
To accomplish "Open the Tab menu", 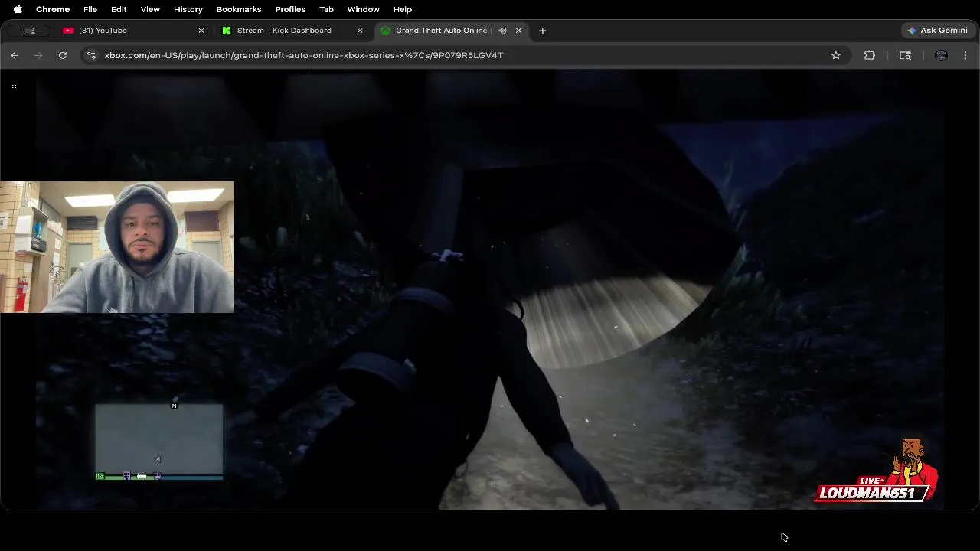I will point(326,9).
